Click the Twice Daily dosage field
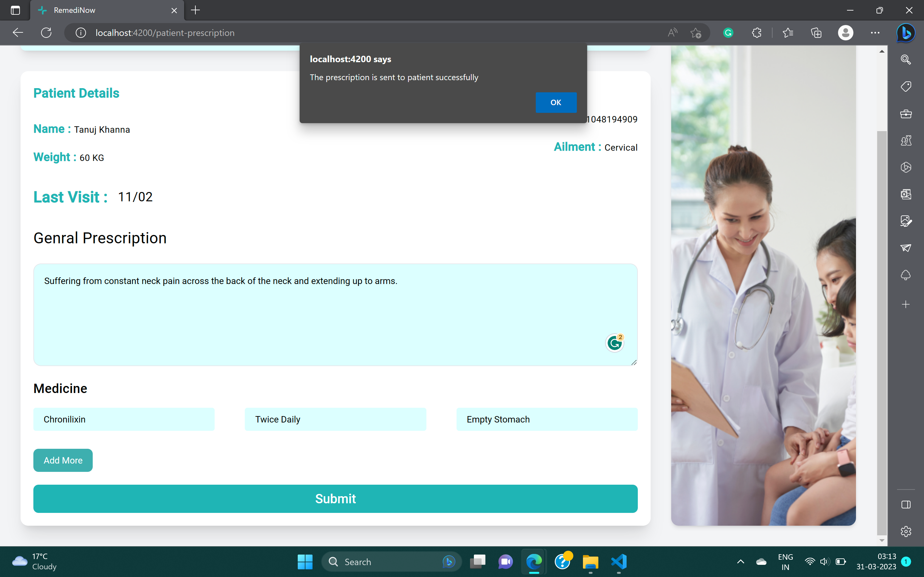The image size is (924, 577). (x=335, y=419)
